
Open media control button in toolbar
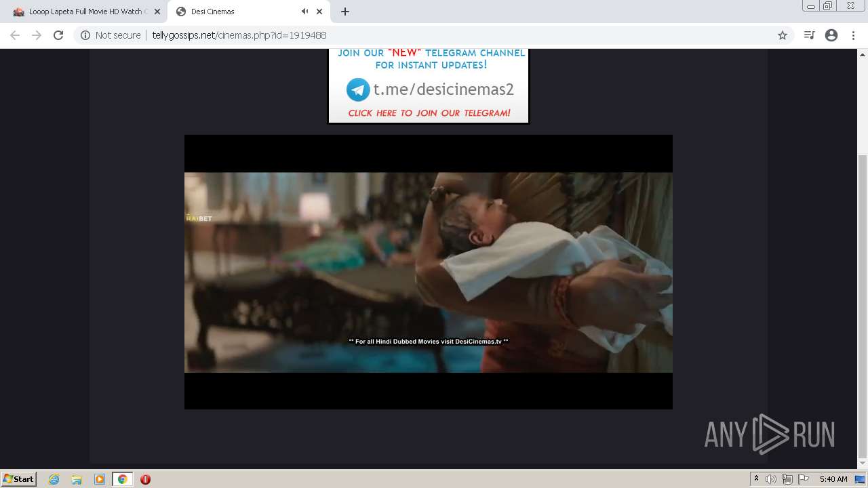(809, 35)
